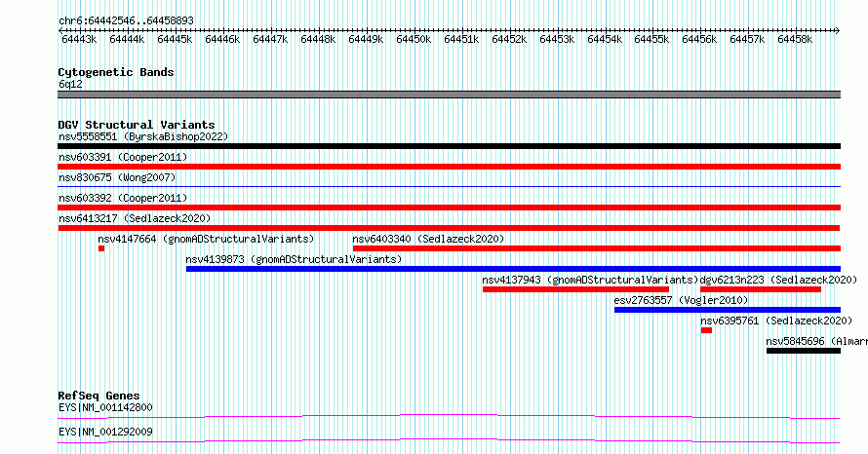868x454 pixels.
Task: Open variant nsv5845696 label
Action: point(816,341)
